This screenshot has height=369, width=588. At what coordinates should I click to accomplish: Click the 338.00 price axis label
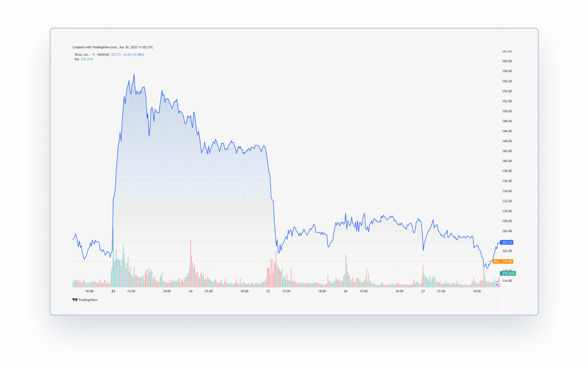(507, 171)
